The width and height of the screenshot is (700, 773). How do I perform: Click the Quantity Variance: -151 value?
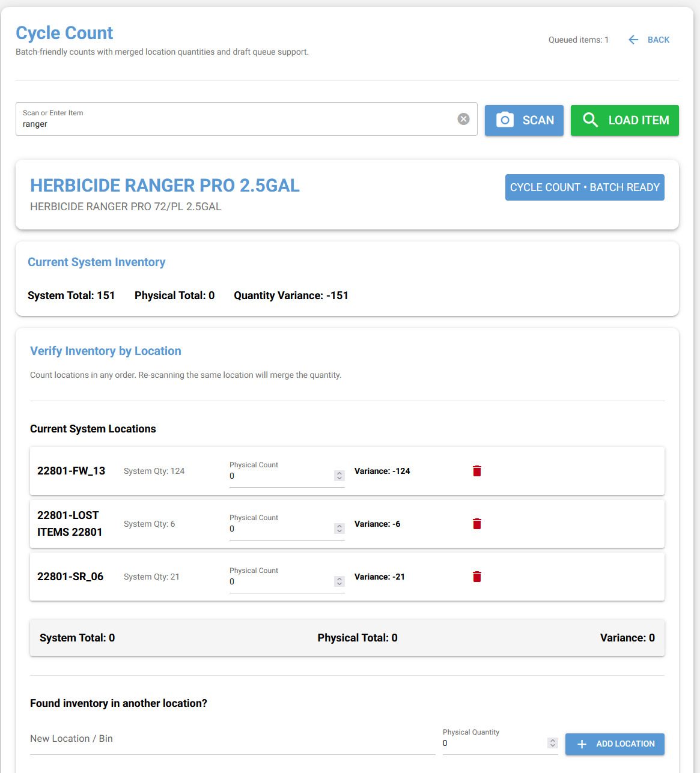click(x=291, y=296)
